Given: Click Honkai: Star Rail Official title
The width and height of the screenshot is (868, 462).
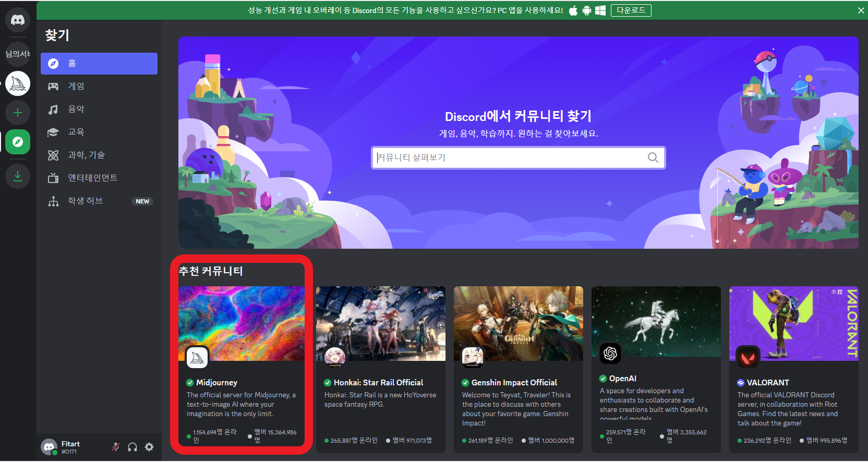Looking at the screenshot, I should [378, 383].
